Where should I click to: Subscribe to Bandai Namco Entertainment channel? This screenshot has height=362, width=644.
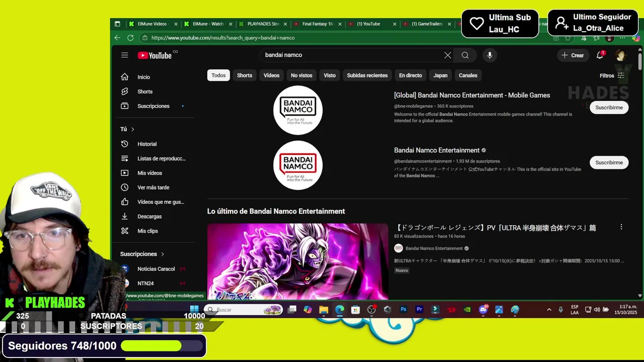[x=609, y=162]
